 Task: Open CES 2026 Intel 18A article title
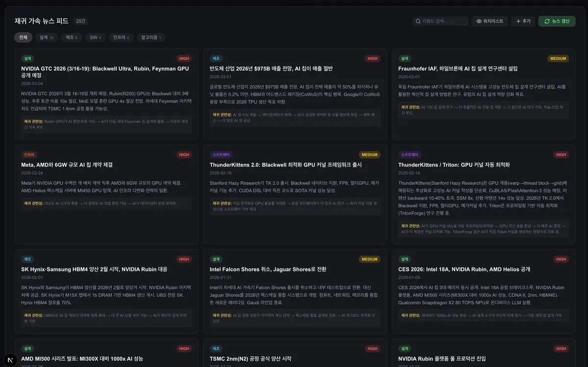coord(464,269)
